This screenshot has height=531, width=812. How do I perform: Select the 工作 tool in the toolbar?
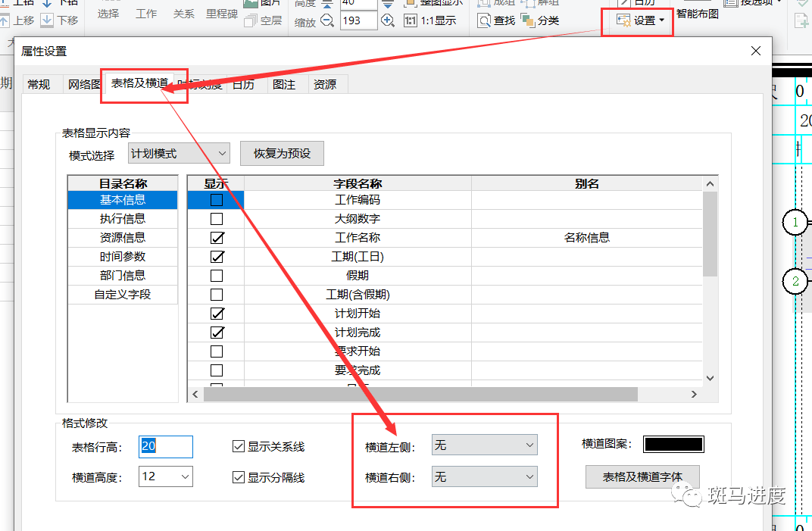(146, 14)
